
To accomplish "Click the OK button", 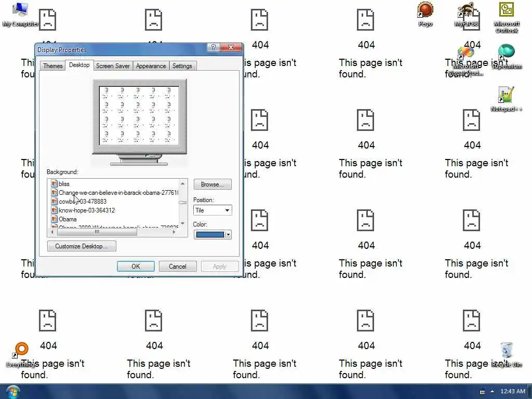I will tap(136, 267).
